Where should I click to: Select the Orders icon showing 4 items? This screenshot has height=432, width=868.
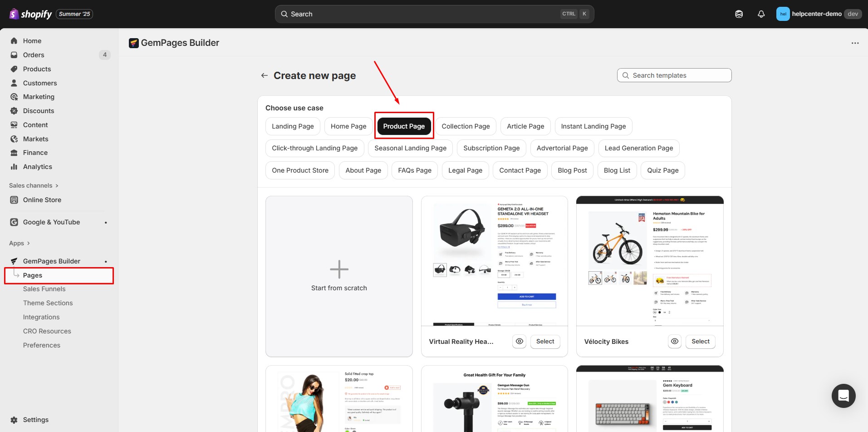(x=14, y=55)
